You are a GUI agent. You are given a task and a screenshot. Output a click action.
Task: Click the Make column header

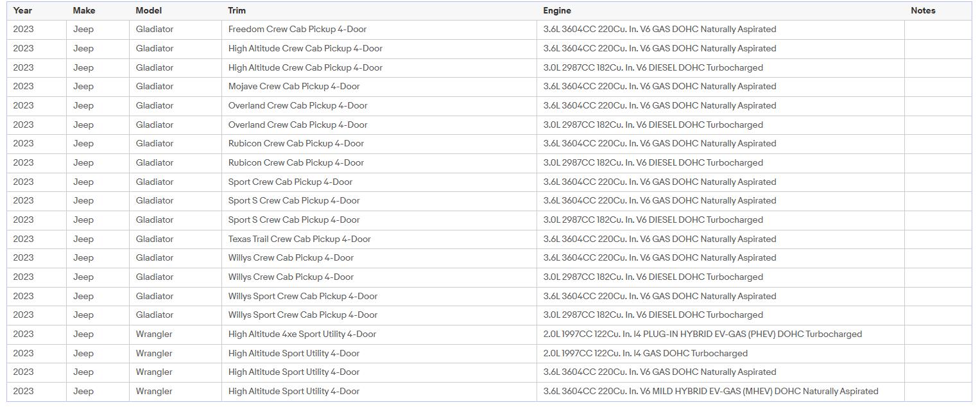tap(83, 10)
